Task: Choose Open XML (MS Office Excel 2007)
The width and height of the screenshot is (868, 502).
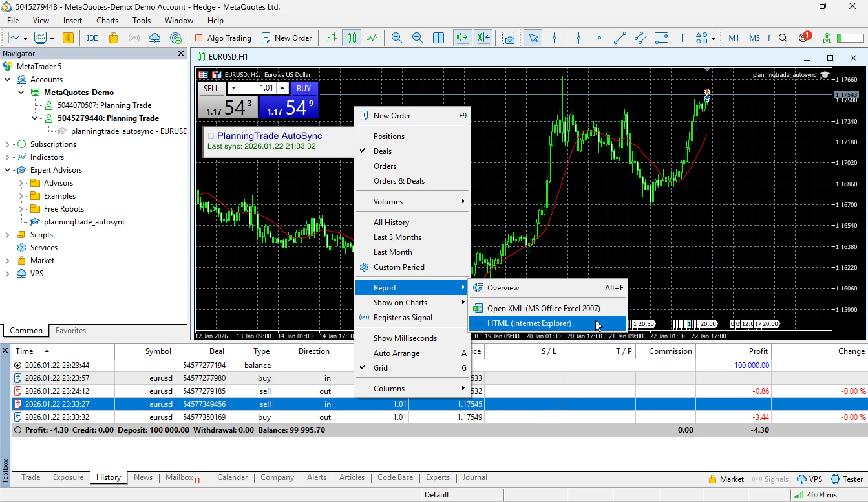Action: (x=548, y=308)
